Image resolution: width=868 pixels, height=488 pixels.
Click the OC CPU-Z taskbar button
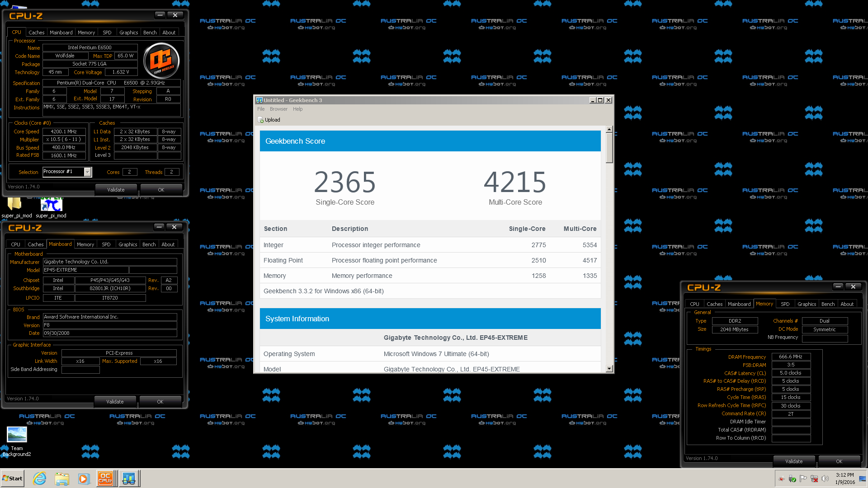click(x=106, y=479)
